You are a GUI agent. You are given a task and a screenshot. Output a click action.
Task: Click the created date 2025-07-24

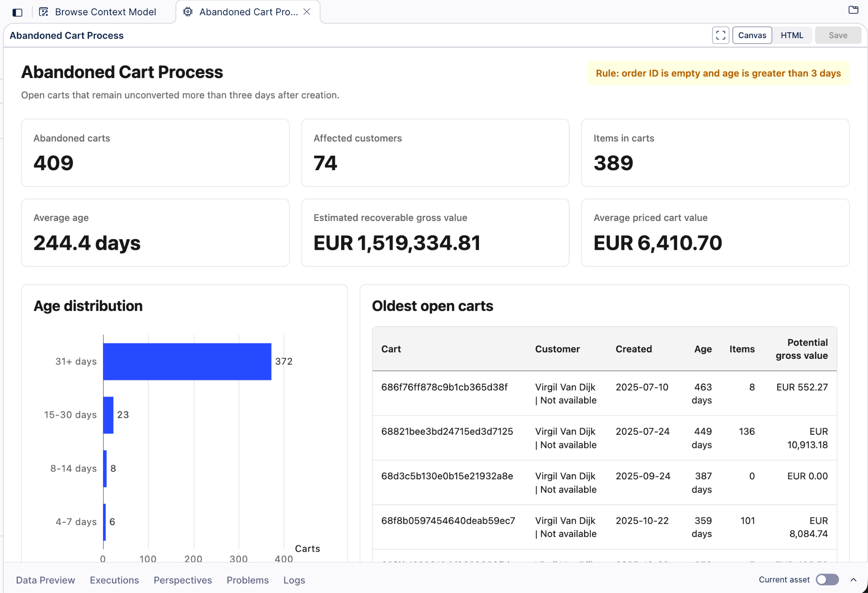tap(643, 431)
